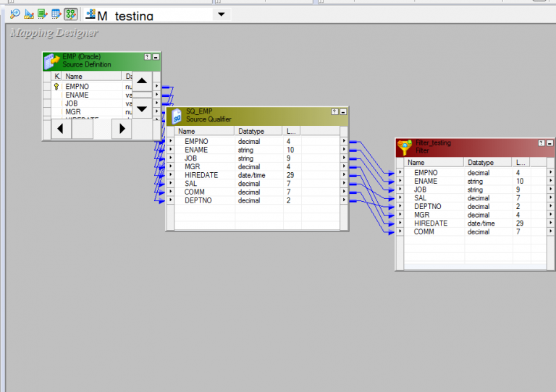
Task: Click the EMP Source Definition icon
Action: tap(51, 61)
